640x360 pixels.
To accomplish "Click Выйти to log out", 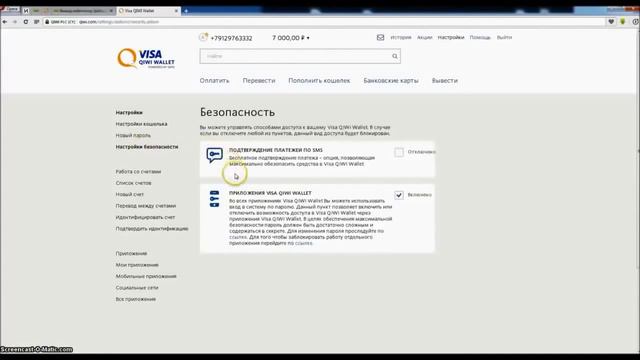I will pos(504,37).
